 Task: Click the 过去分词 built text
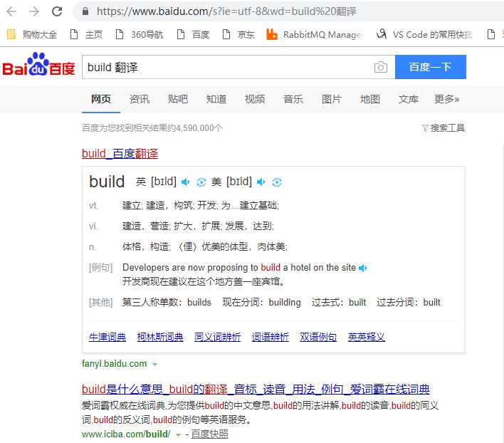coord(409,302)
